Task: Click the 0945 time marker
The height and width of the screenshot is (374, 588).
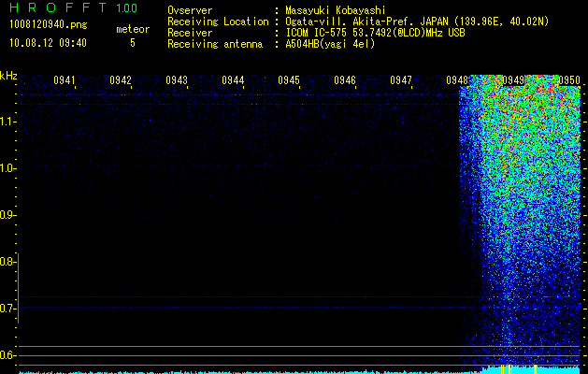Action: click(x=289, y=80)
